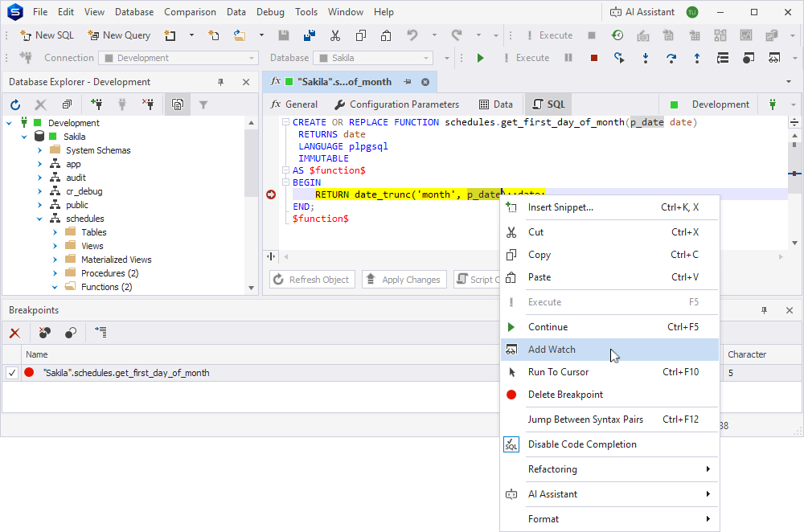Image resolution: width=804 pixels, height=532 pixels.
Task: Open the Data tab of the function editor
Action: [496, 104]
